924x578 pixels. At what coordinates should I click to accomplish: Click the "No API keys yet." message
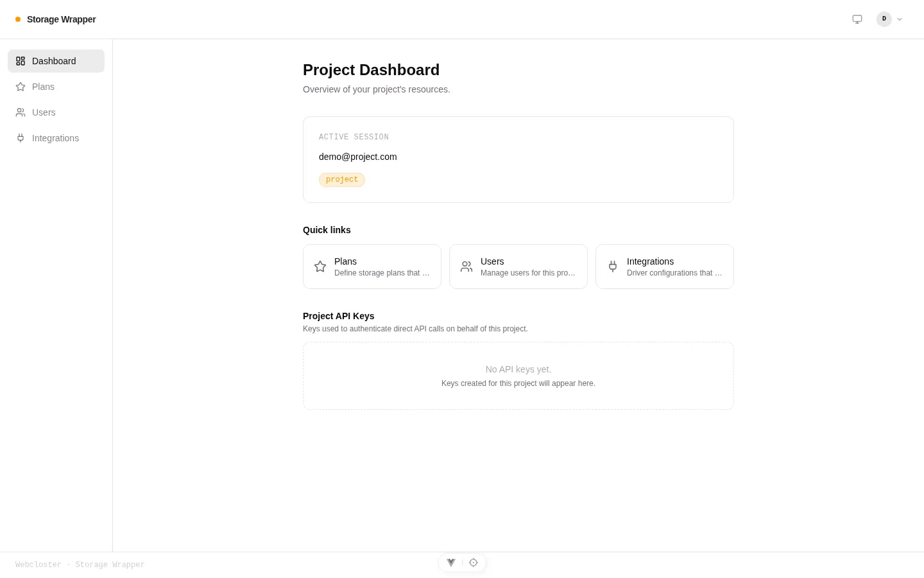pyautogui.click(x=518, y=369)
